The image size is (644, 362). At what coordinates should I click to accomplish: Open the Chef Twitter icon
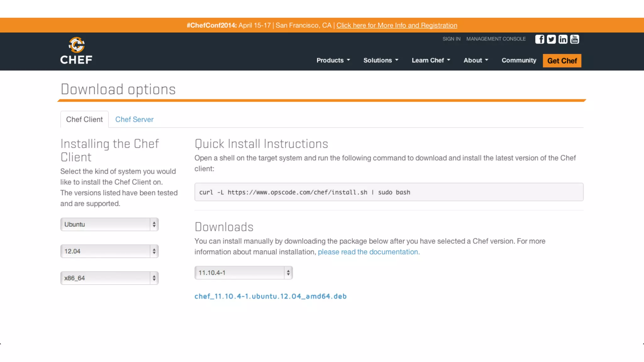(551, 39)
